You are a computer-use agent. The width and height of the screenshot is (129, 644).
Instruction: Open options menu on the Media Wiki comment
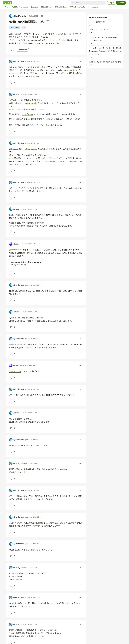[x=80, y=285]
